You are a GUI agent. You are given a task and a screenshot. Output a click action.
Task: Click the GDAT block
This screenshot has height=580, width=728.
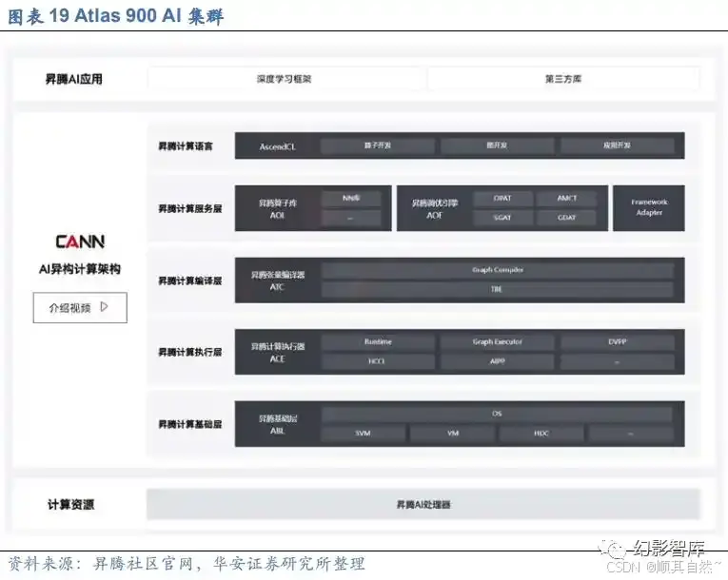click(x=567, y=218)
